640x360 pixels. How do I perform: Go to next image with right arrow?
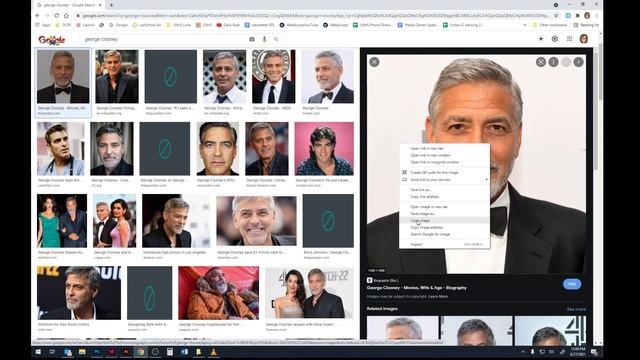(578, 62)
